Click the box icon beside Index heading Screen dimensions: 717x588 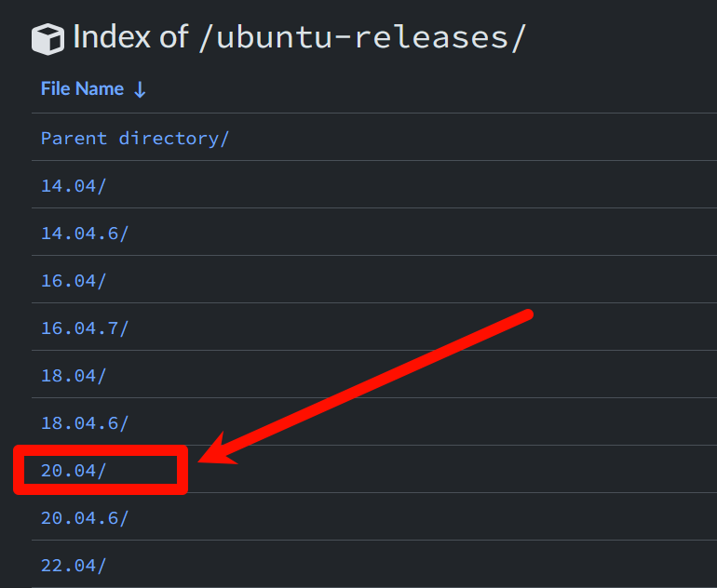tap(47, 39)
